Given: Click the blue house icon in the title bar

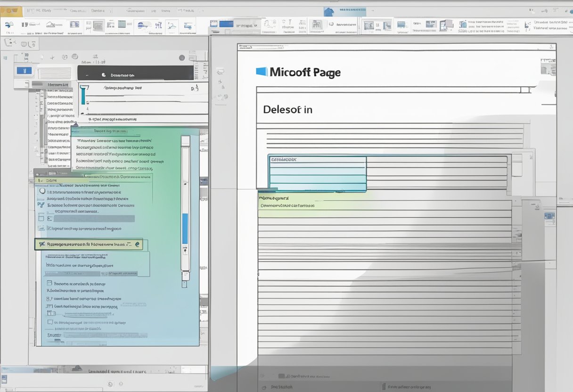Looking at the screenshot, I should (328, 11).
